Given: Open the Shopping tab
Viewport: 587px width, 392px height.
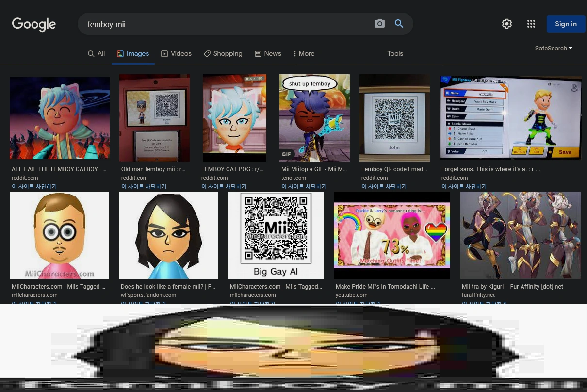Looking at the screenshot, I should coord(223,53).
